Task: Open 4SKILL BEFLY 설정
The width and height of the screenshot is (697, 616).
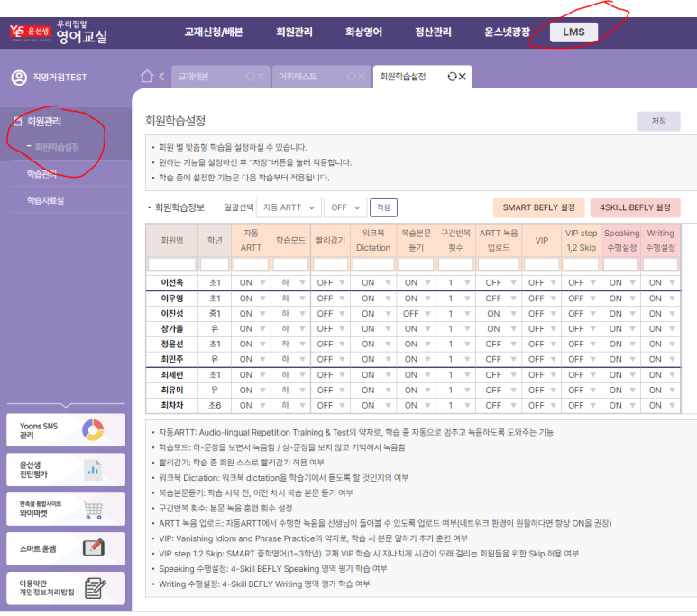Action: (x=635, y=207)
